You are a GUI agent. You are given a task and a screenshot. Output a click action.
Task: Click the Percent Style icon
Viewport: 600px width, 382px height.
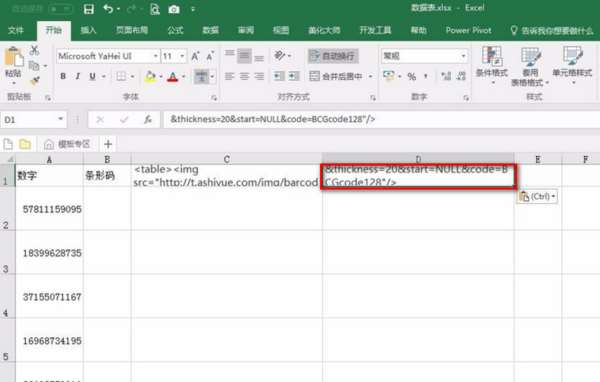411,77
